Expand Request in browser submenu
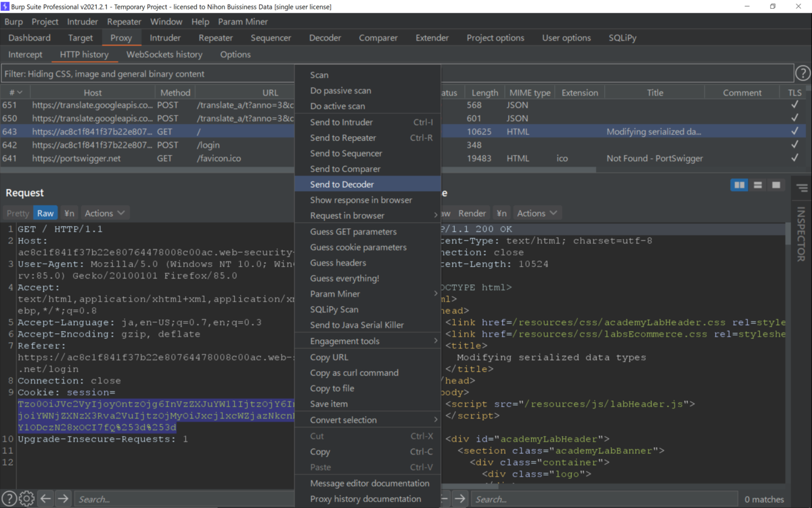The height and width of the screenshot is (508, 812). tap(367, 215)
